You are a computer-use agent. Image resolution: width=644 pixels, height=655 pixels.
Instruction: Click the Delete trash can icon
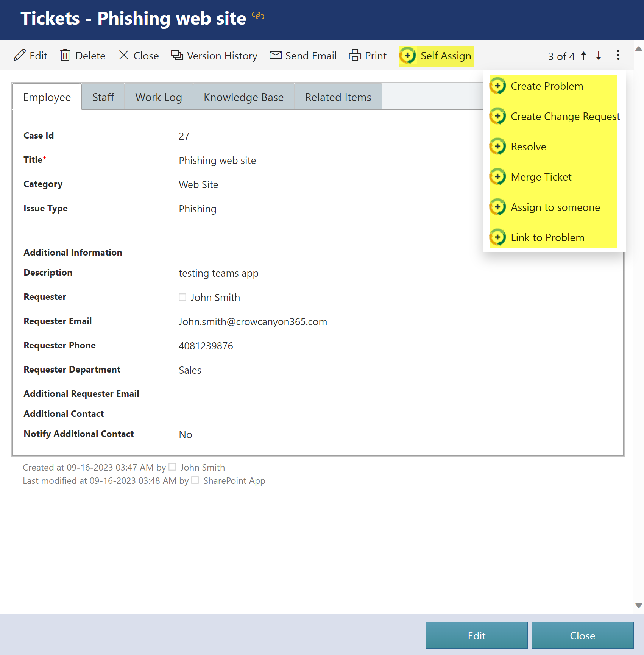[x=65, y=55]
